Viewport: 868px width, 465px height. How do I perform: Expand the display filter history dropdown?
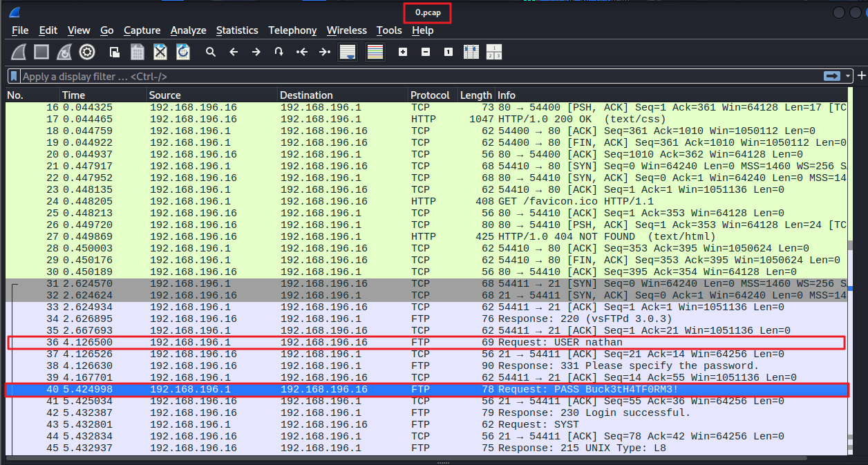(848, 76)
